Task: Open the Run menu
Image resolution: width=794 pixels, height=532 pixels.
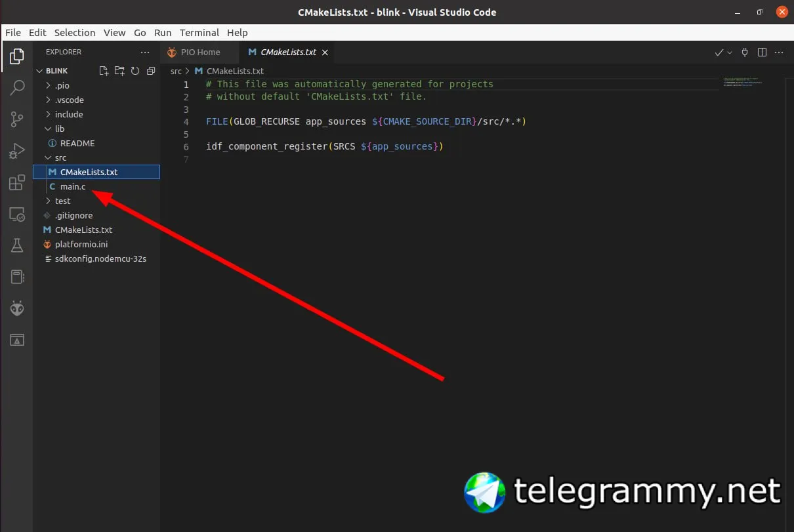Action: pos(163,32)
